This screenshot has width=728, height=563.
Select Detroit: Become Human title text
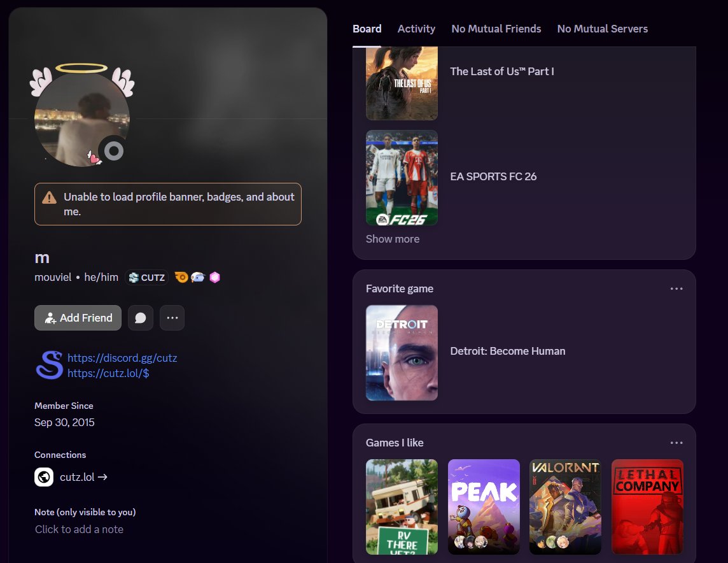click(507, 351)
